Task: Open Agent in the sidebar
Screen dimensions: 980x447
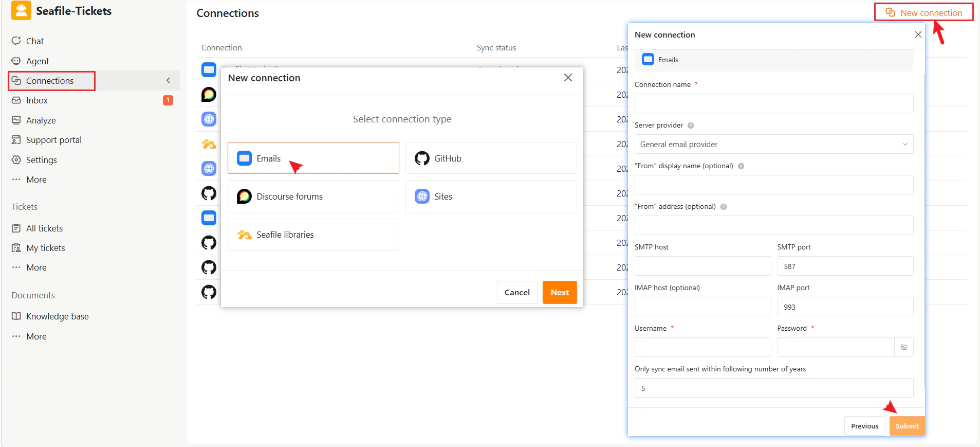Action: [x=38, y=61]
